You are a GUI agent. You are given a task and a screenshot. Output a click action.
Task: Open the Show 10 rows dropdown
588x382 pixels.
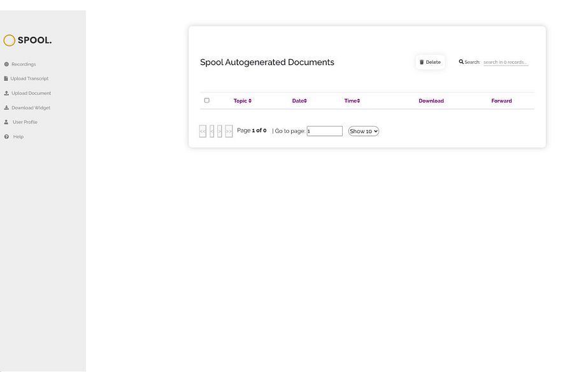pyautogui.click(x=363, y=131)
